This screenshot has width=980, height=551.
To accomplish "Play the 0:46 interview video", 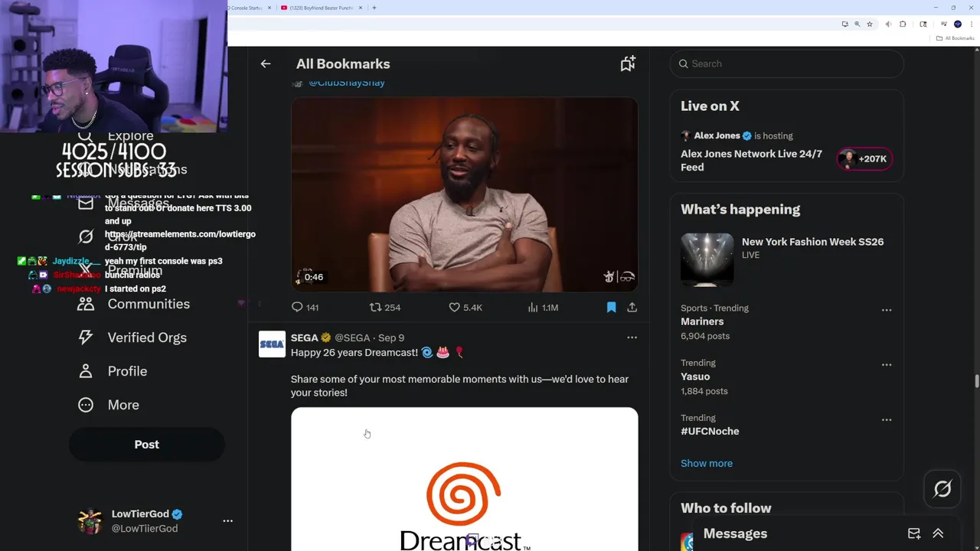I will point(464,194).
